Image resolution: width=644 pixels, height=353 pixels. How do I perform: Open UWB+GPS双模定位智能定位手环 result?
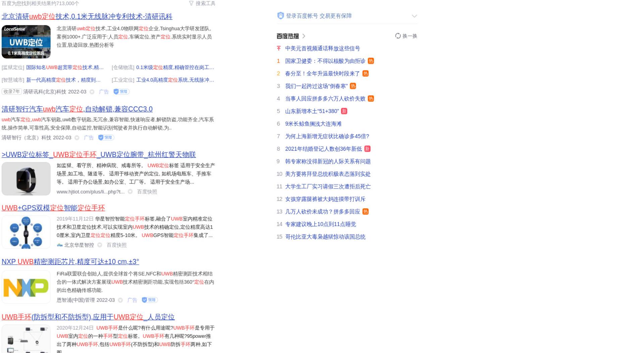(53, 208)
